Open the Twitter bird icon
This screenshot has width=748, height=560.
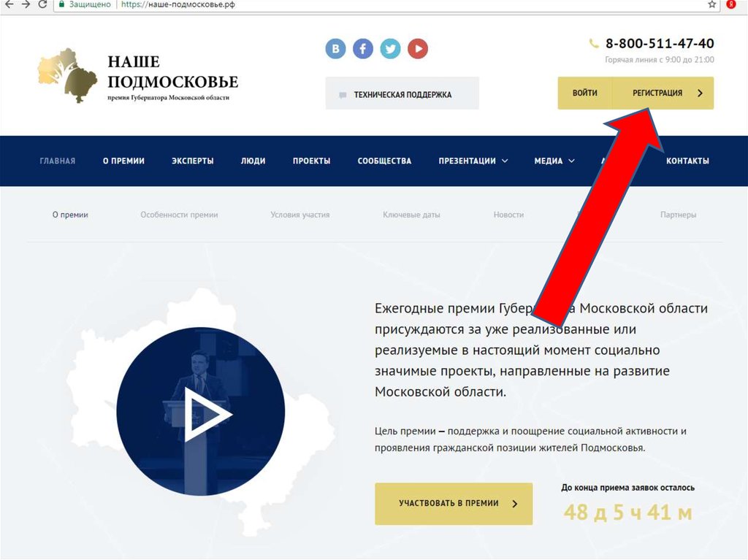click(x=390, y=49)
